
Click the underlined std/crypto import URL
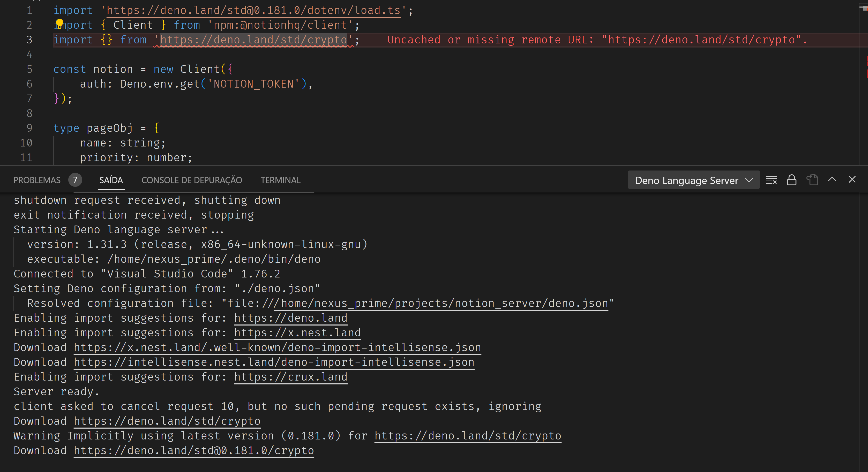click(x=253, y=40)
